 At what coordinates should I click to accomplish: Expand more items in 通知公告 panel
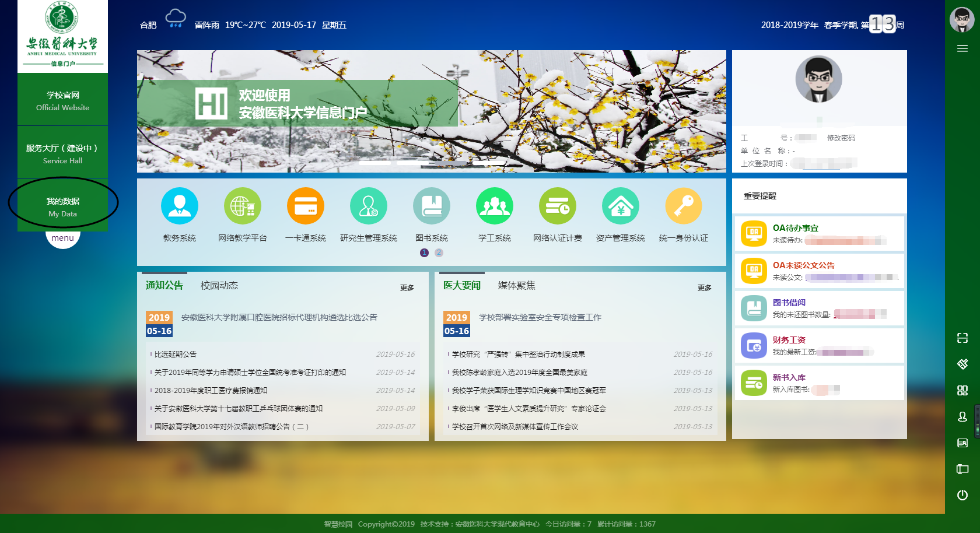tap(407, 287)
